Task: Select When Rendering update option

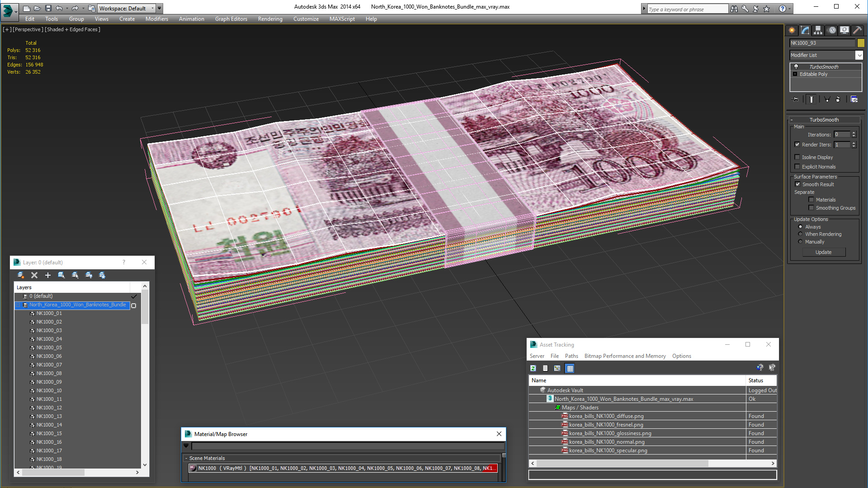Action: 800,234
